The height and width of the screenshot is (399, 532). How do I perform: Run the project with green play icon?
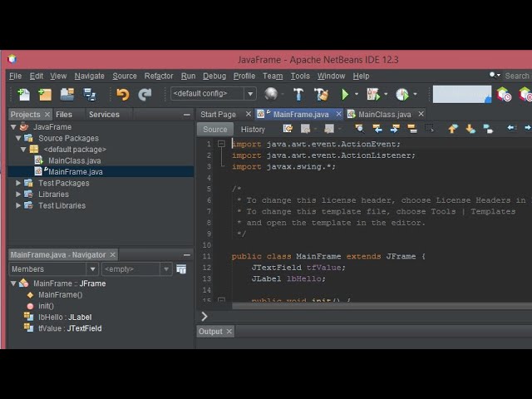(x=345, y=94)
